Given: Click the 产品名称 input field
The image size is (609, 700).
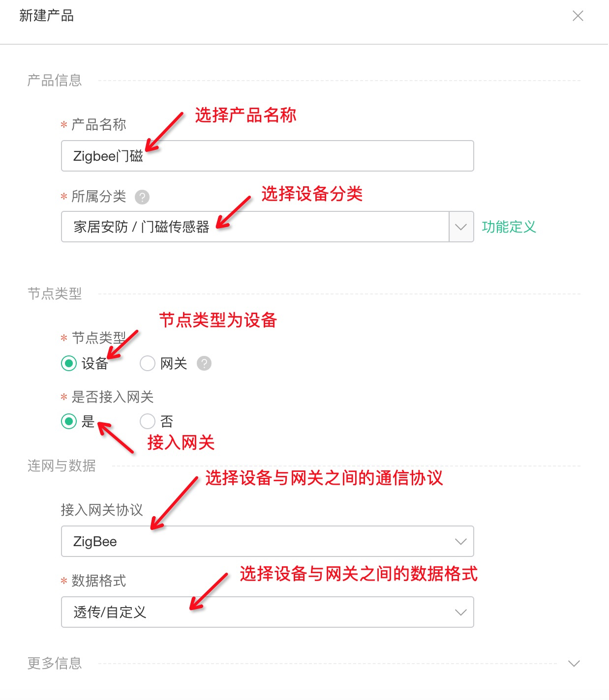Looking at the screenshot, I should coord(268,156).
